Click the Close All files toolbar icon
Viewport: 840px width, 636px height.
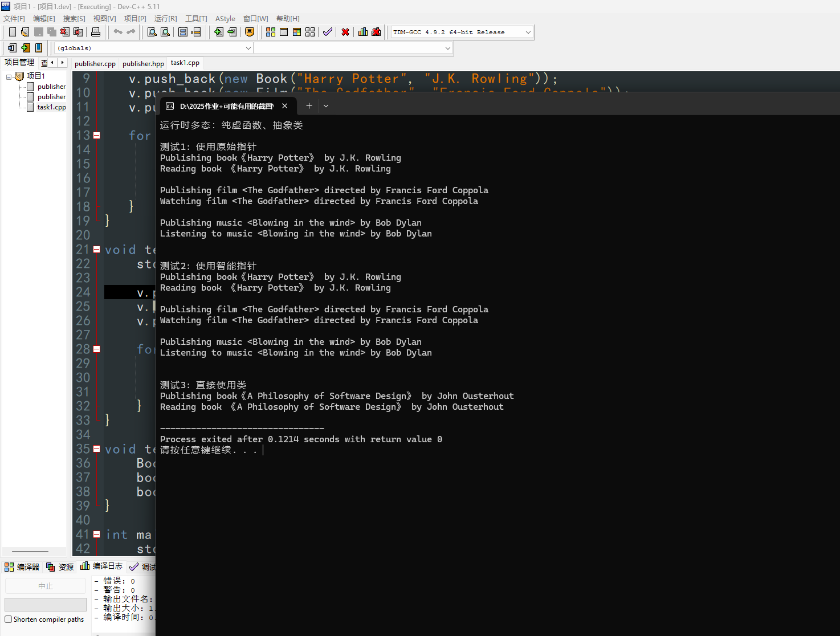tap(78, 32)
